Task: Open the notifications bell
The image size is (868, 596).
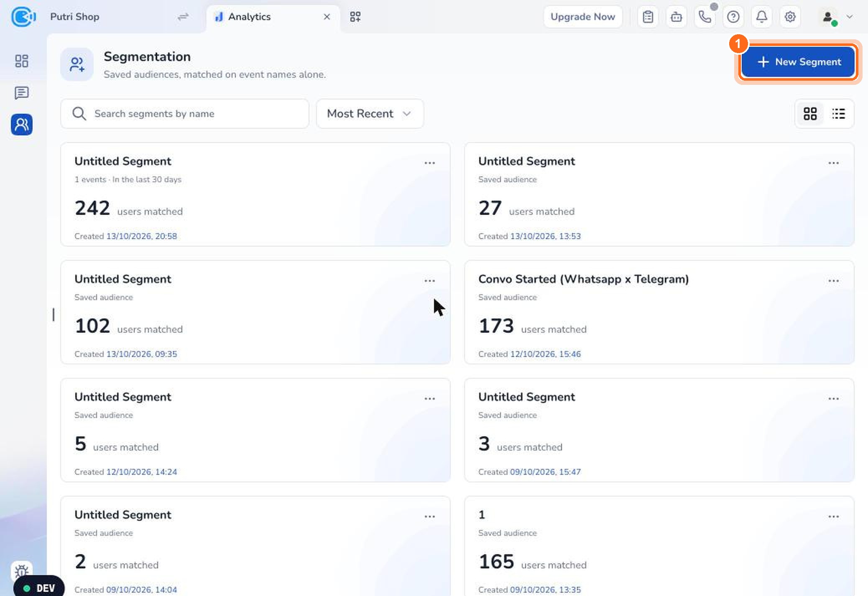Action: click(762, 17)
